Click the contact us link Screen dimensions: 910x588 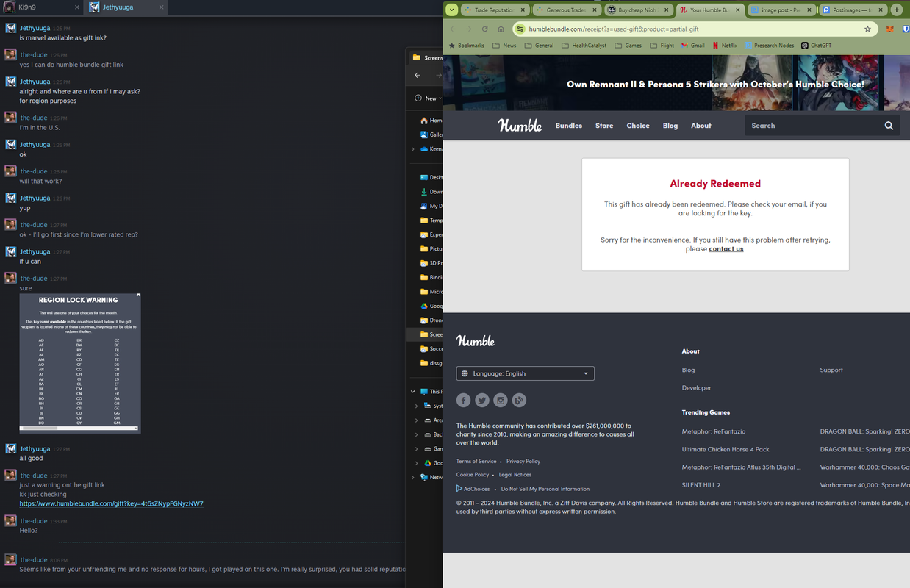tap(726, 248)
